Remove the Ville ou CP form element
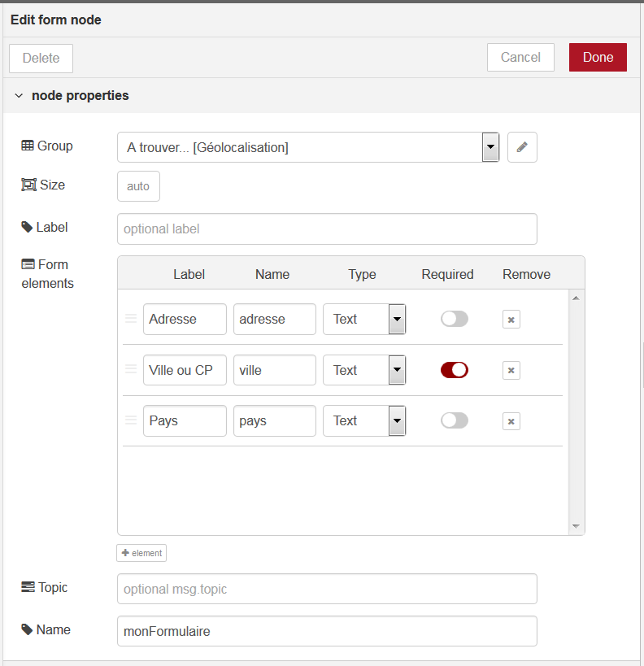 pos(511,370)
